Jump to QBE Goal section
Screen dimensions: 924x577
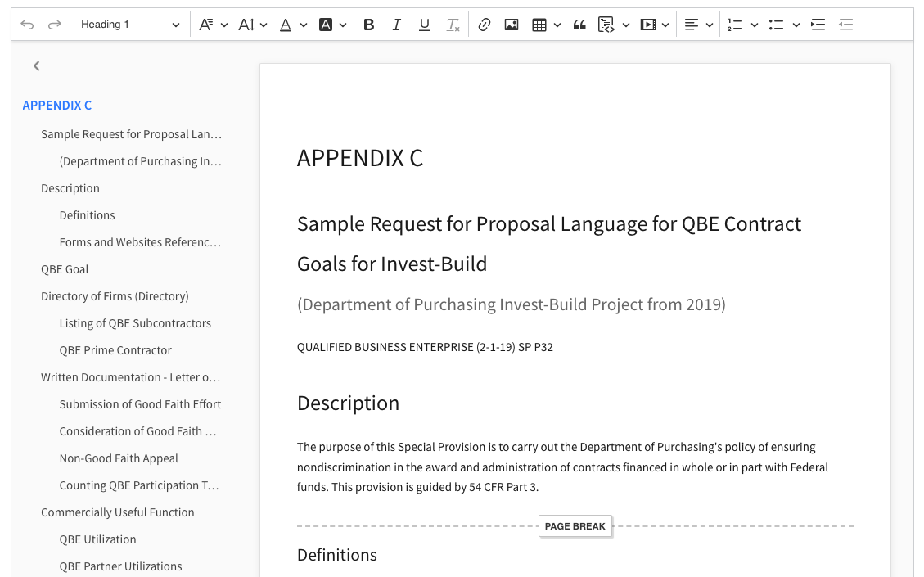pyautogui.click(x=65, y=270)
